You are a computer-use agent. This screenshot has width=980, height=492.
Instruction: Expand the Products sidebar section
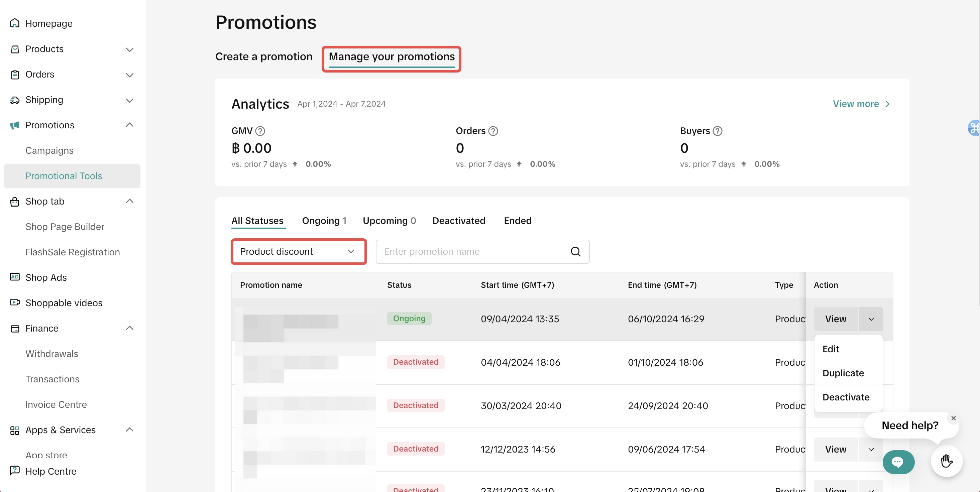pyautogui.click(x=129, y=49)
